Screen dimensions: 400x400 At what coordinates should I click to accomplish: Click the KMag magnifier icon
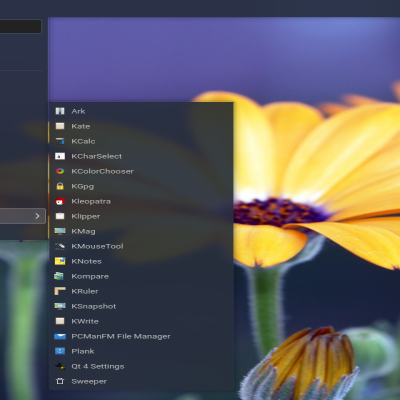click(60, 231)
